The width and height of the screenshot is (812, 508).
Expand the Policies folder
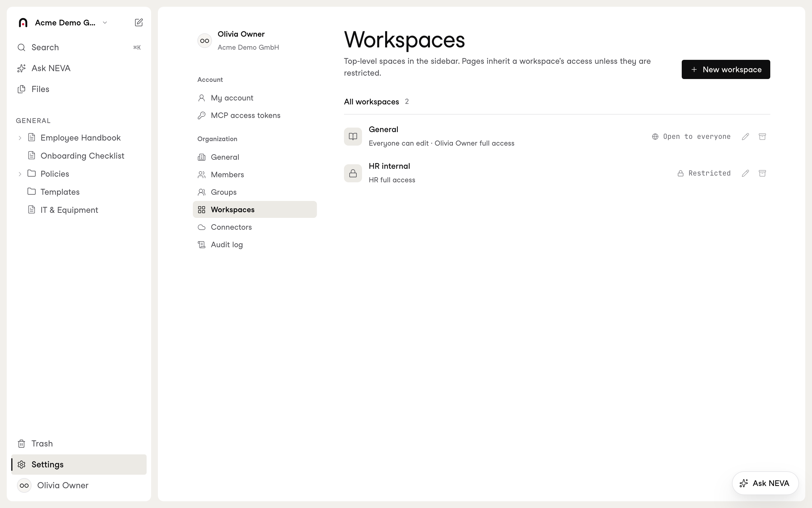20,174
